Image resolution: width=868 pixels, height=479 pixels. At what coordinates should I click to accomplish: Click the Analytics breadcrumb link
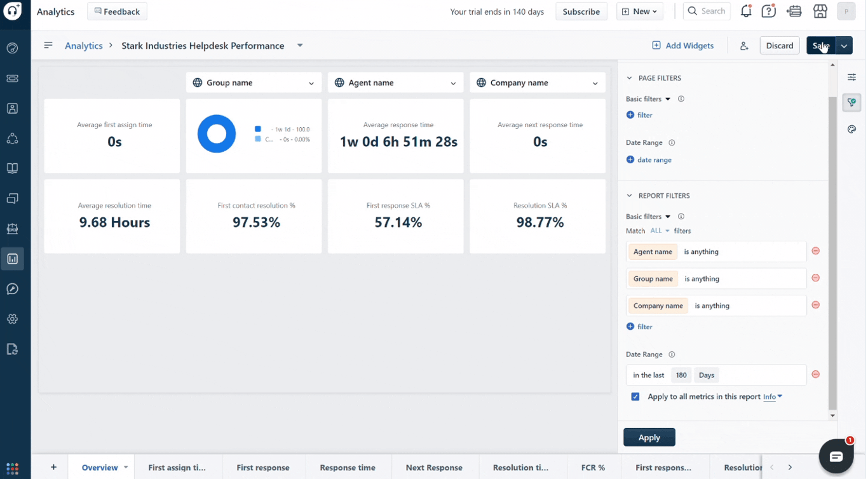click(84, 46)
